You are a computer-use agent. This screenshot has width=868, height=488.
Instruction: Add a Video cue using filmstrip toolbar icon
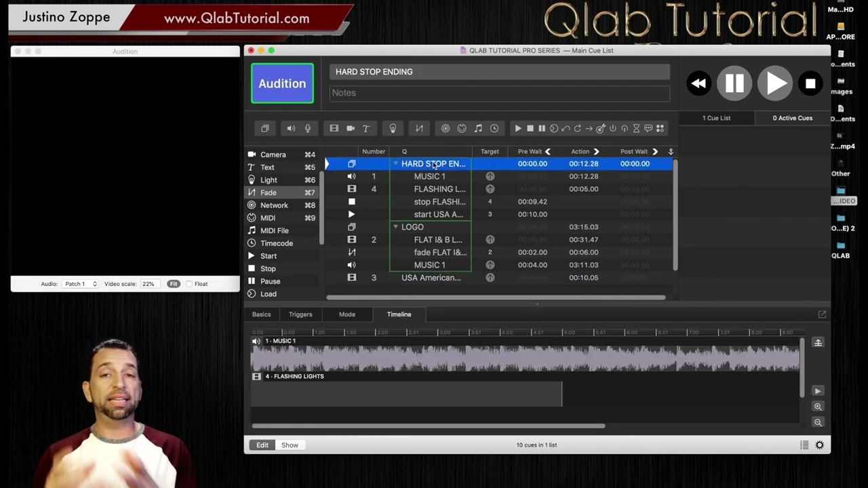[334, 128]
